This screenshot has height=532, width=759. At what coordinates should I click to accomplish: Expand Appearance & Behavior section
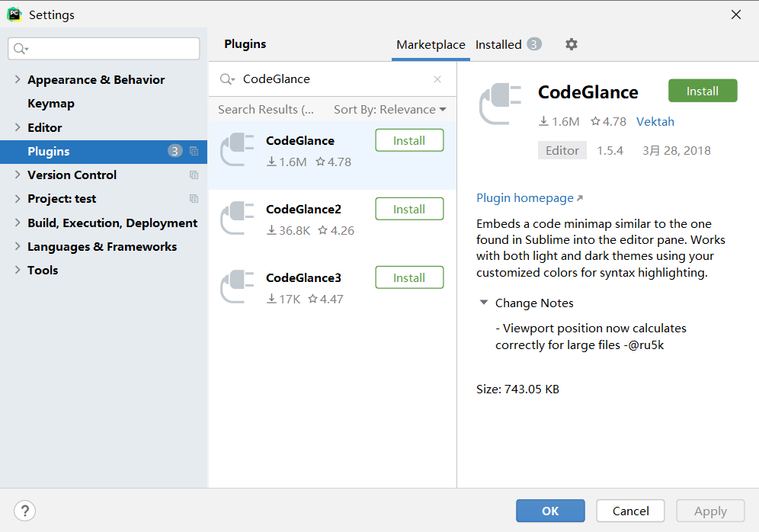18,79
